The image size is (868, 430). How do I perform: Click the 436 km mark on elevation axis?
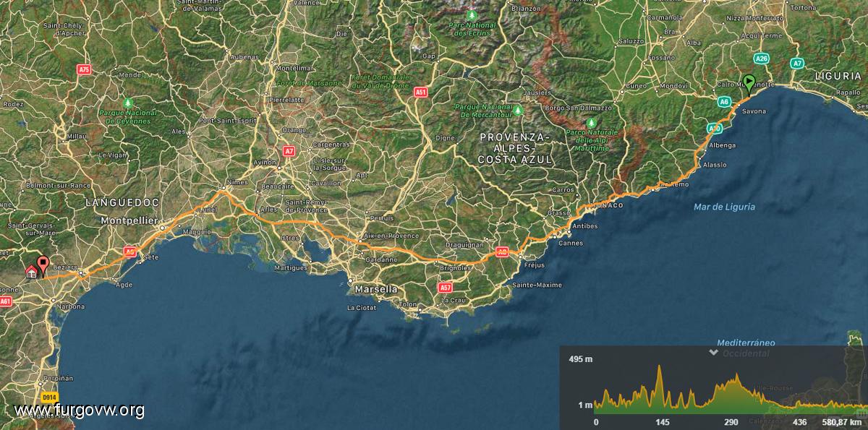(x=799, y=422)
